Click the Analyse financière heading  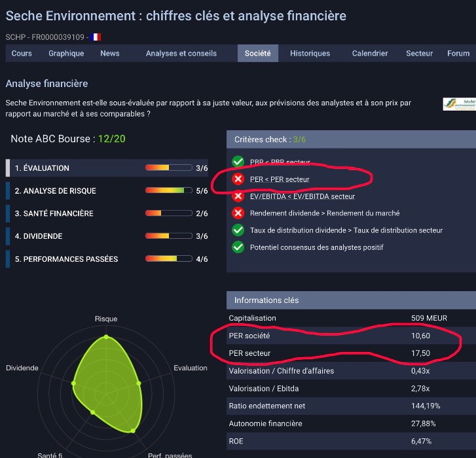coord(46,84)
